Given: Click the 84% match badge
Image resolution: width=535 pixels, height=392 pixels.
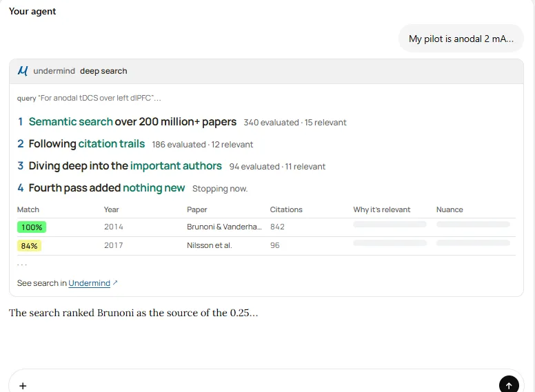Looking at the screenshot, I should [x=30, y=246].
